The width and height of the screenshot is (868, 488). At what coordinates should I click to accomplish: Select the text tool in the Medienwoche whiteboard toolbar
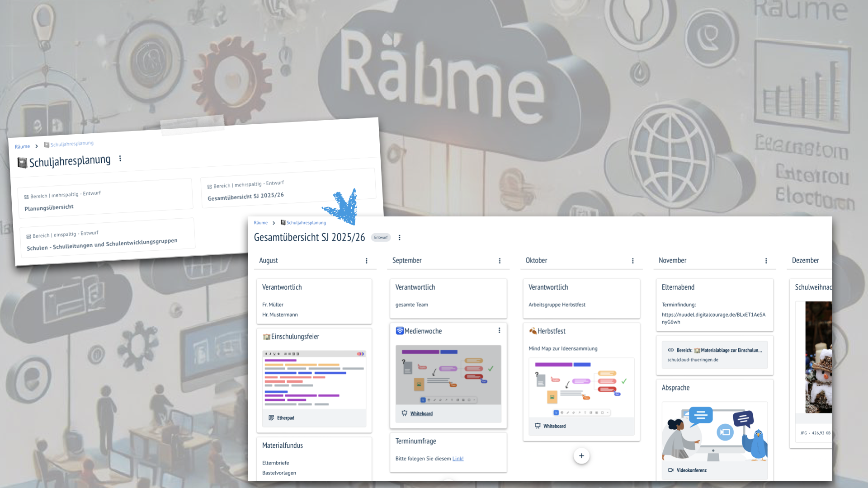pyautogui.click(x=452, y=400)
